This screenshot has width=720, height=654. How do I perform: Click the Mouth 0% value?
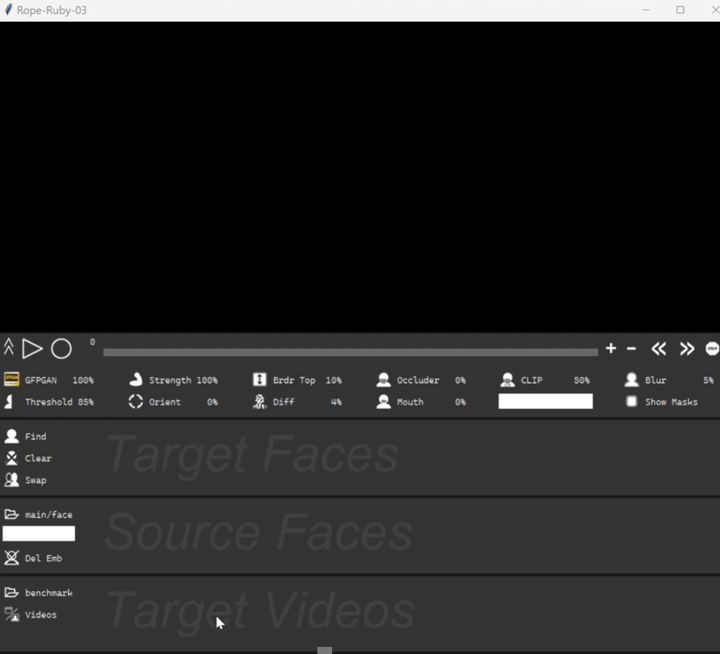tap(460, 402)
